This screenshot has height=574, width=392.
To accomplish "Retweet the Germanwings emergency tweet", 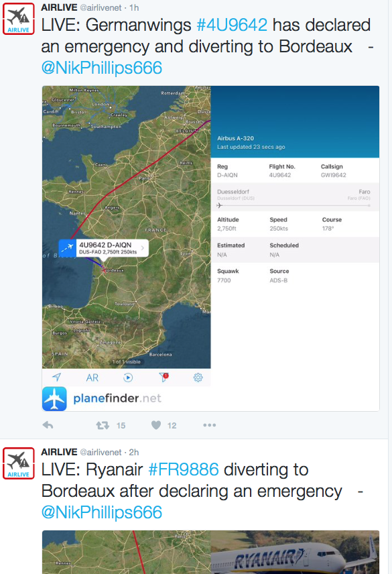I will click(x=103, y=425).
